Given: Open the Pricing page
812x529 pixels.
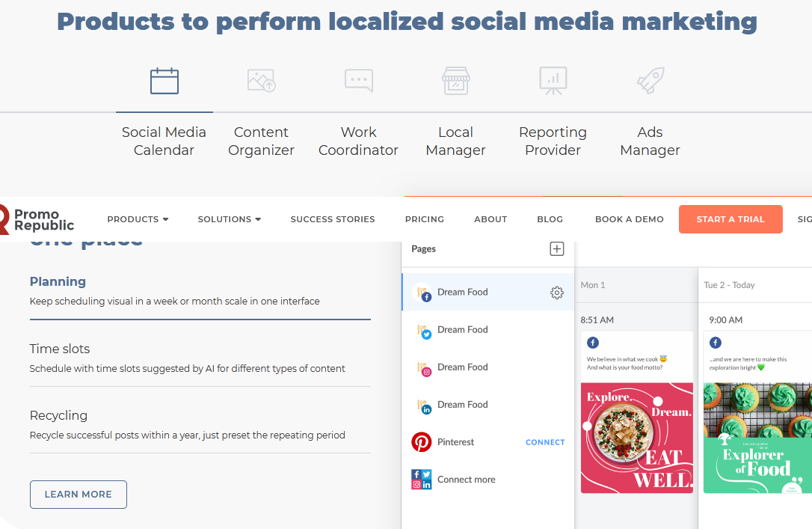Looking at the screenshot, I should point(425,219).
